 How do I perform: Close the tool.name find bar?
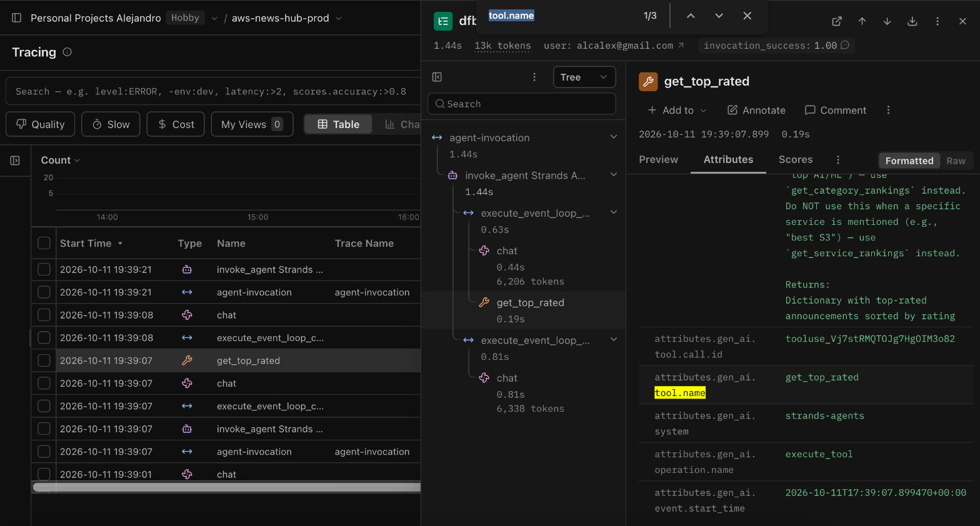click(x=747, y=16)
